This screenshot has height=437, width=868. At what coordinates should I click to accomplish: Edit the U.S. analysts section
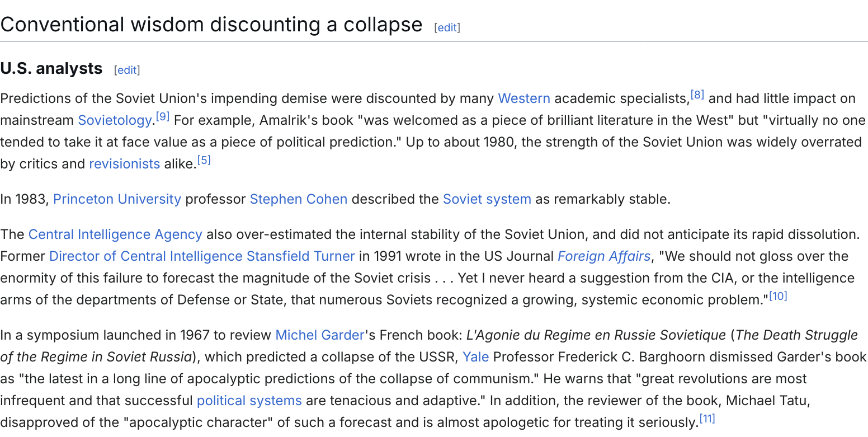127,70
